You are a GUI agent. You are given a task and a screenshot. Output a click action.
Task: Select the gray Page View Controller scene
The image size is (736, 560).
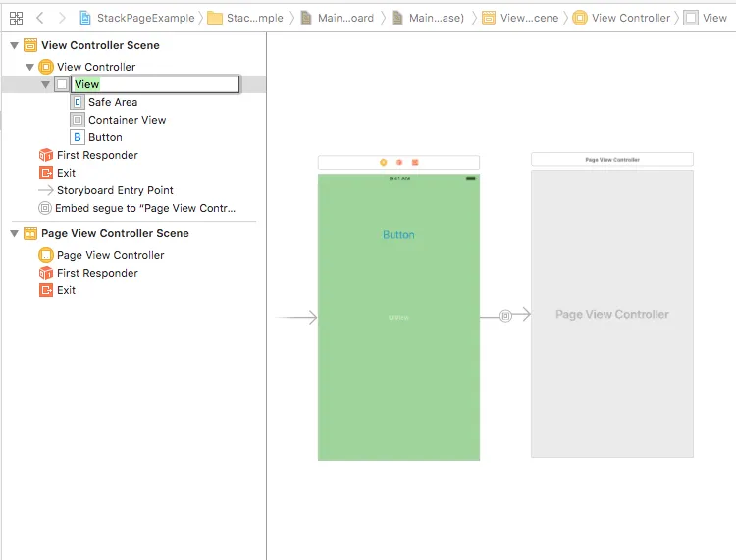point(612,314)
